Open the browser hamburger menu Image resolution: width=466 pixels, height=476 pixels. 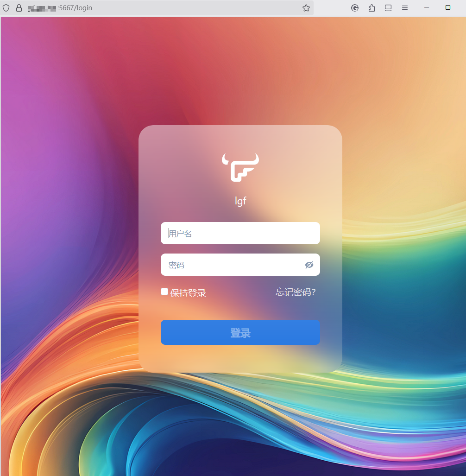pyautogui.click(x=405, y=8)
